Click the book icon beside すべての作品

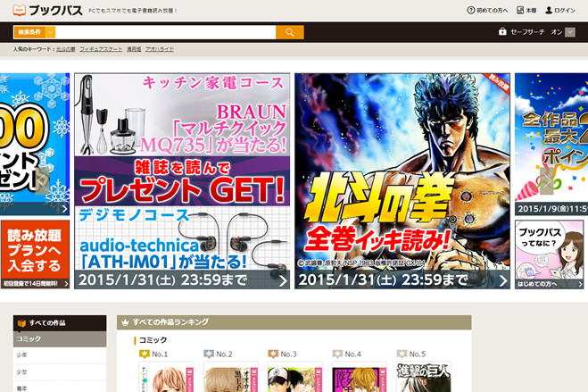pyautogui.click(x=21, y=323)
